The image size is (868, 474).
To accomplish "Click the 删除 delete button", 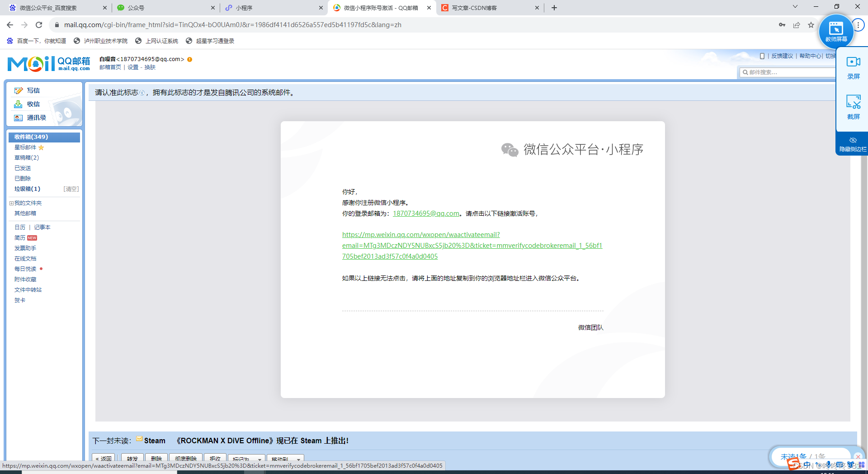I will 156,458.
